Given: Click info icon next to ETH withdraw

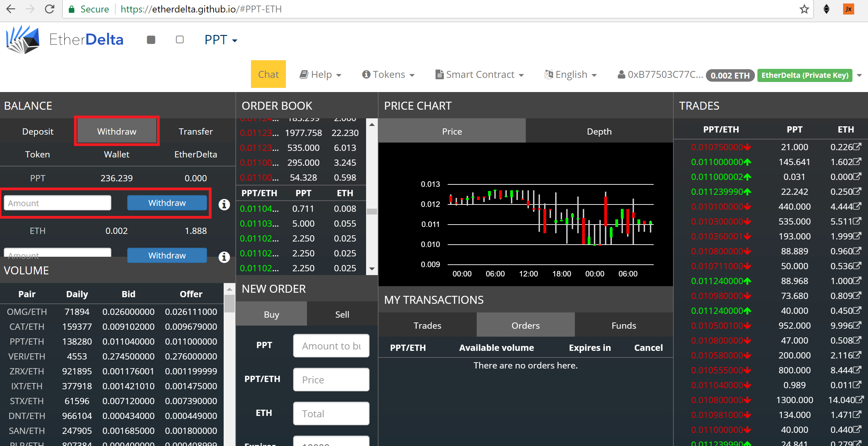Looking at the screenshot, I should pos(224,257).
